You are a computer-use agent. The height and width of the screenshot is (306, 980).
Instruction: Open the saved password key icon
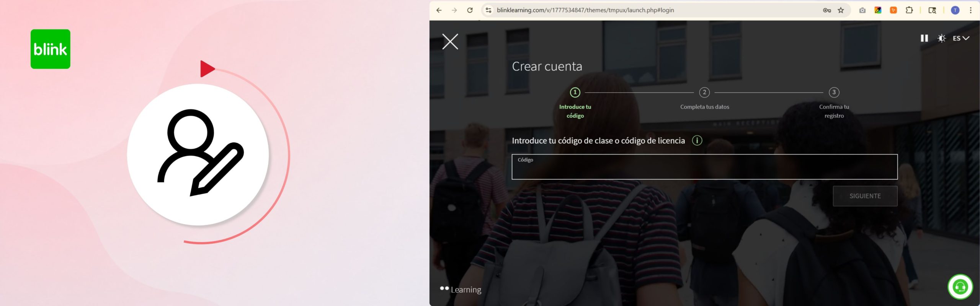point(827,10)
